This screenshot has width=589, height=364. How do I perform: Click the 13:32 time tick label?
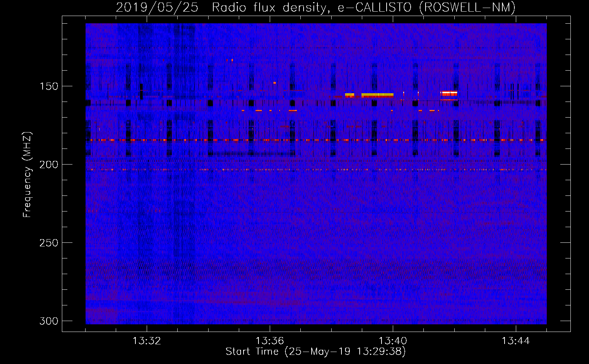[147, 341]
